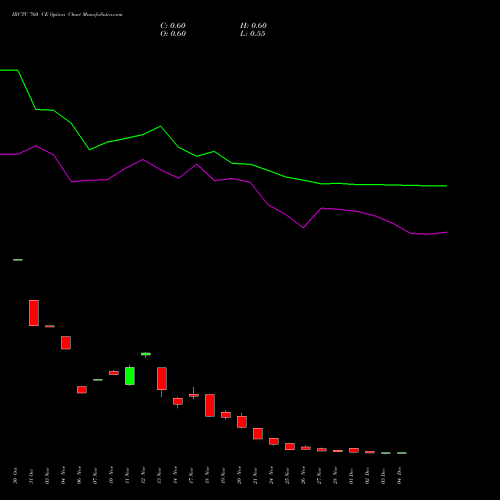This screenshot has height=500, width=500.
Task: Select the 26 Nov date label
Action: tap(303, 476)
